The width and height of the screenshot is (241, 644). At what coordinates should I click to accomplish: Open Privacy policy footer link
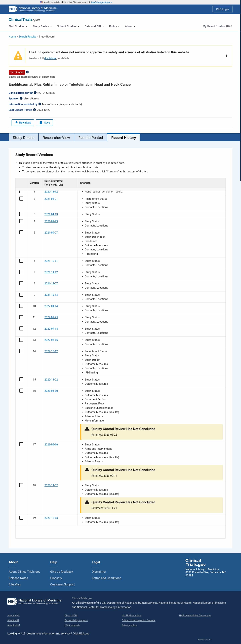coord(129,625)
